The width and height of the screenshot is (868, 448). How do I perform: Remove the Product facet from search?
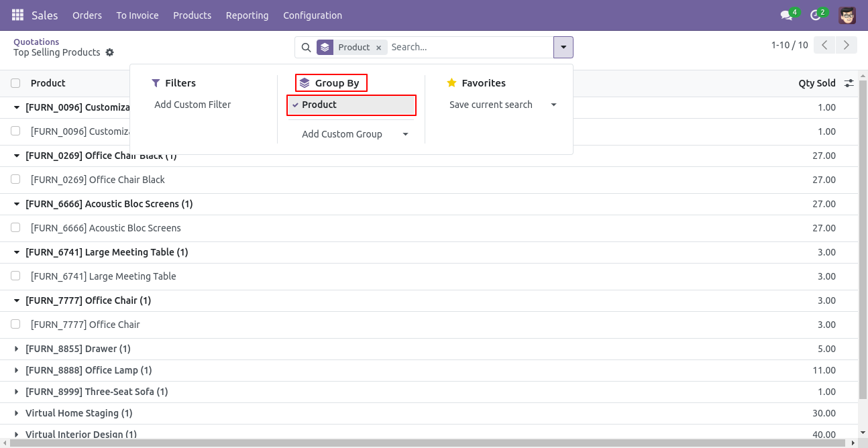pos(378,48)
